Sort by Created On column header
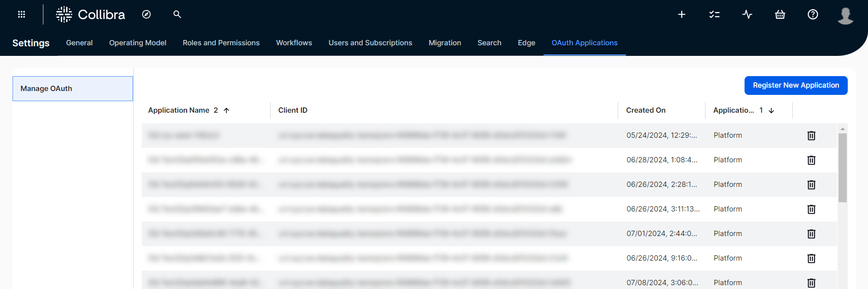 pyautogui.click(x=646, y=110)
